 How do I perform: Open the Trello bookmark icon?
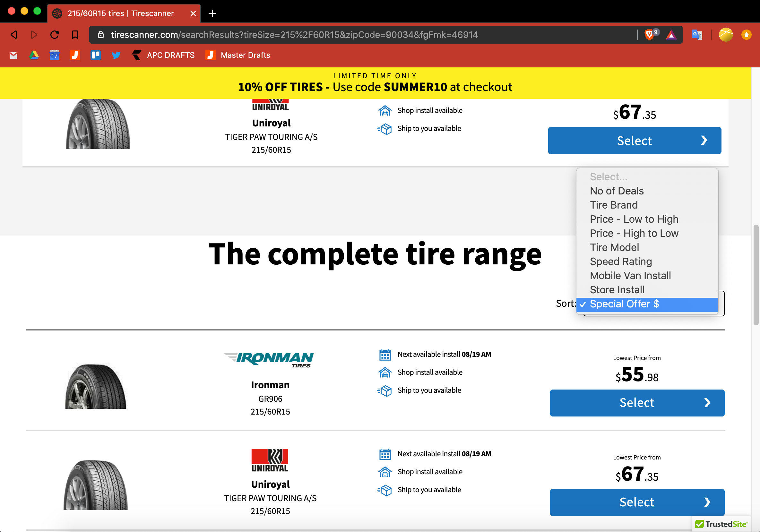click(96, 55)
